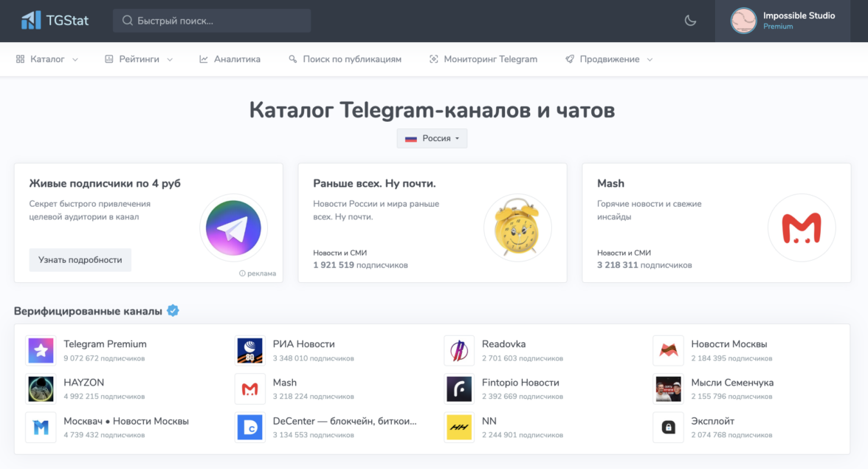
Task: Click the blue verified badge icon
Action: point(173,311)
